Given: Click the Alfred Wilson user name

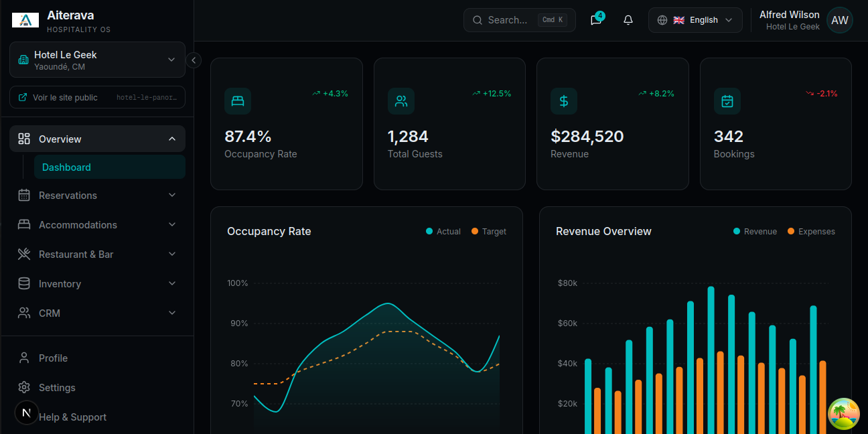Looking at the screenshot, I should [790, 15].
